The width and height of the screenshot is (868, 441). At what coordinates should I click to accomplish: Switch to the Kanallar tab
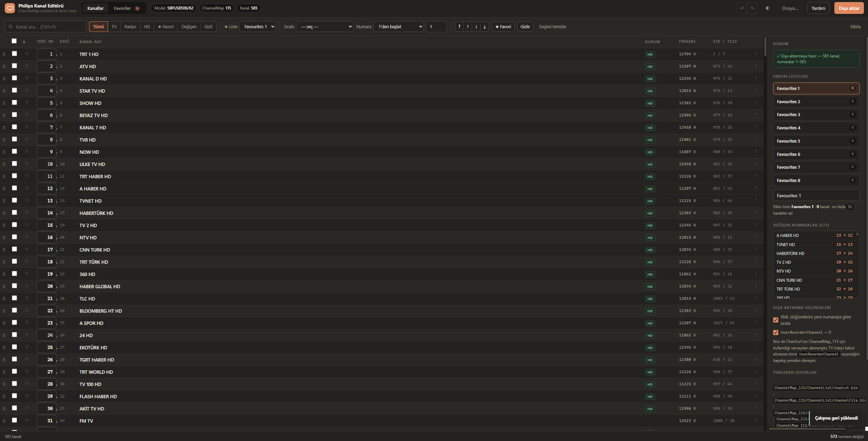(96, 8)
